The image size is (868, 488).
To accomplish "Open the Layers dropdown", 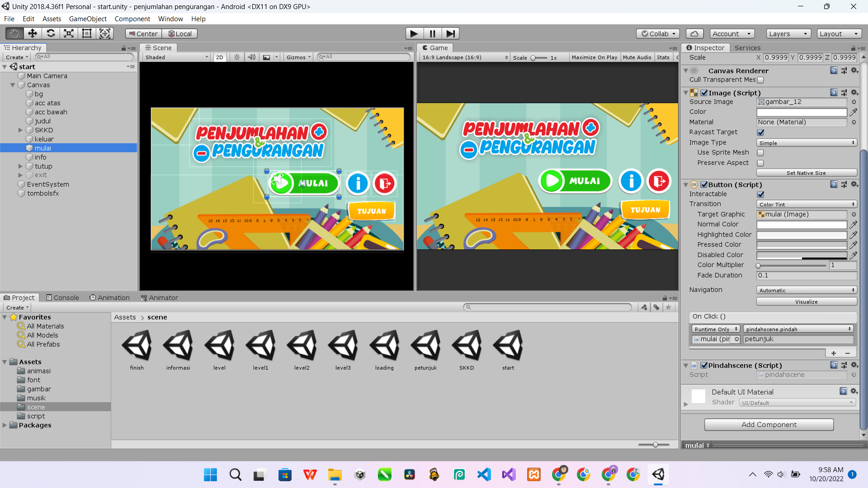I will (788, 34).
